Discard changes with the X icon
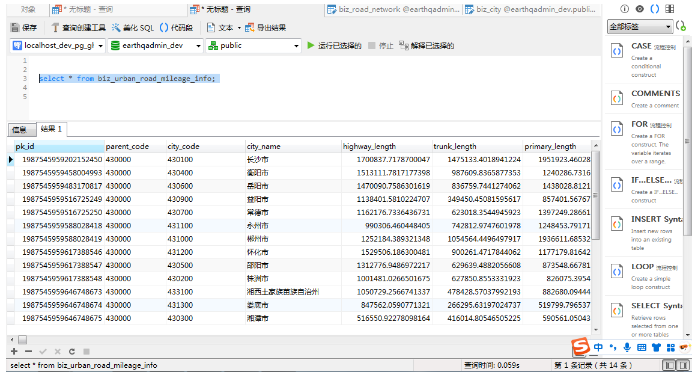The width and height of the screenshot is (696, 379). click(57, 351)
